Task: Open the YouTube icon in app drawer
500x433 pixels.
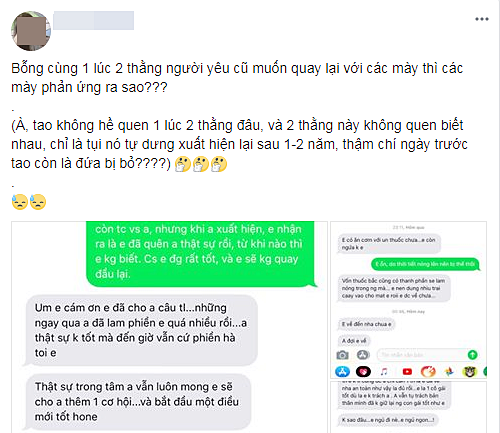Action: [407, 371]
